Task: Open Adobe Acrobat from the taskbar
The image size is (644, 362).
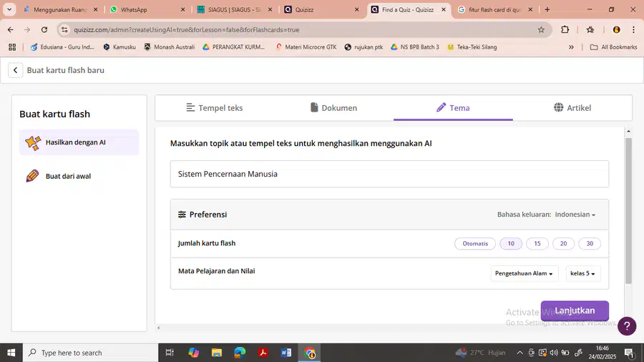Action: point(263,353)
